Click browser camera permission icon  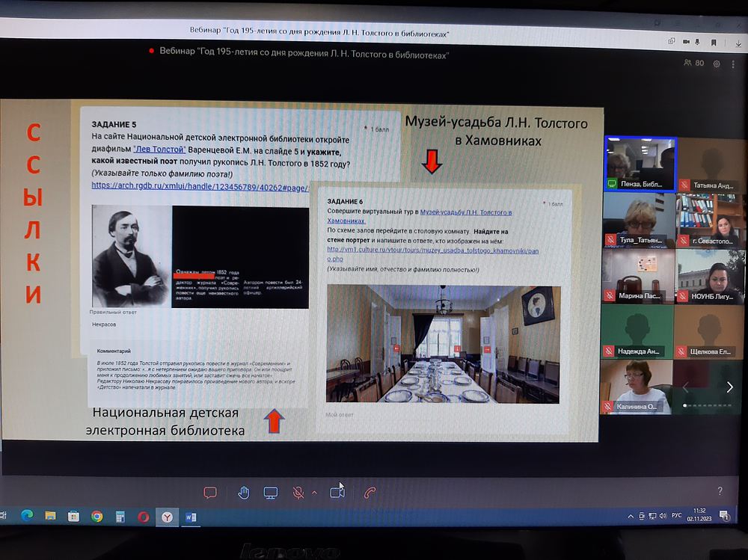click(x=686, y=42)
